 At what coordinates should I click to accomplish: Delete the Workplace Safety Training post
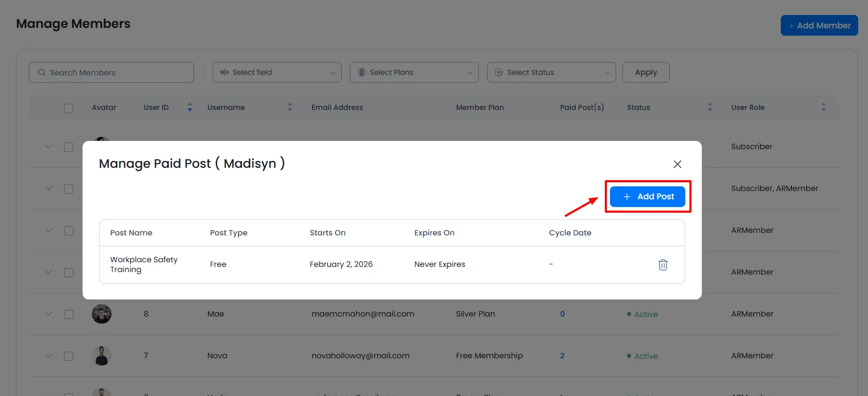[663, 265]
